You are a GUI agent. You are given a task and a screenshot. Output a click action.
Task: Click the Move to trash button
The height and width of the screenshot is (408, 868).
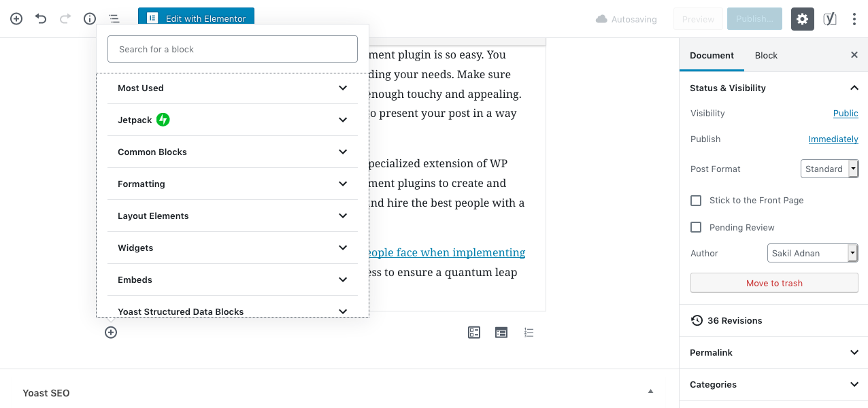click(x=774, y=283)
